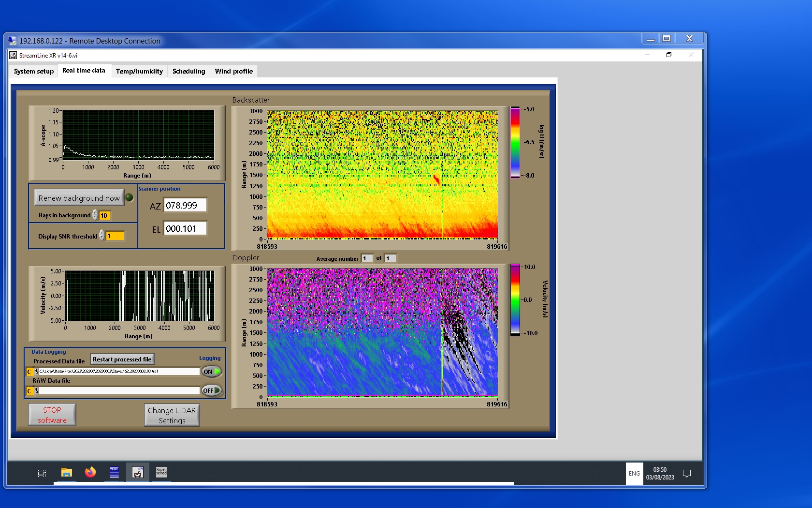
Task: Click the green LED beside Renew background
Action: tap(130, 197)
